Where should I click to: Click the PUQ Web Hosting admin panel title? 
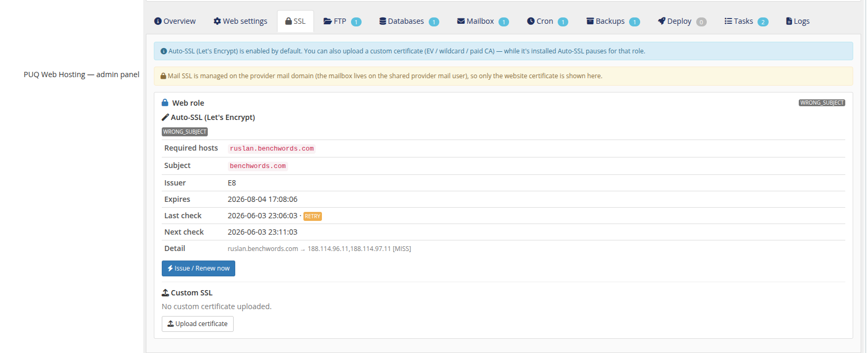(x=81, y=75)
